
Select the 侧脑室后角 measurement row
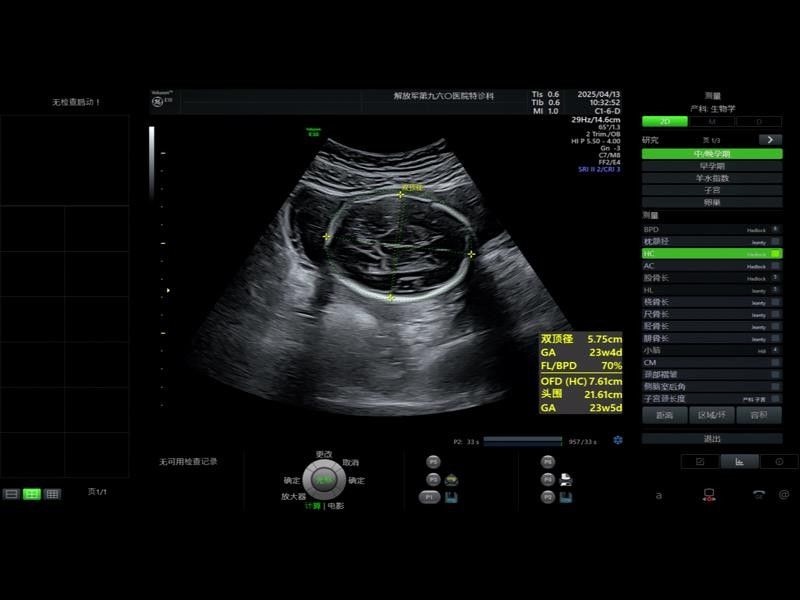[712, 387]
